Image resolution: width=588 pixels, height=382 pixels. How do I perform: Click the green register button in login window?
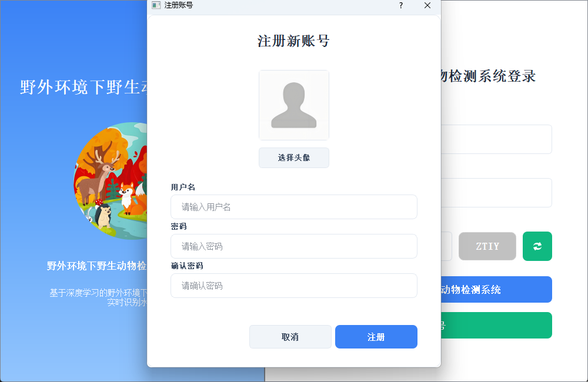point(496,325)
